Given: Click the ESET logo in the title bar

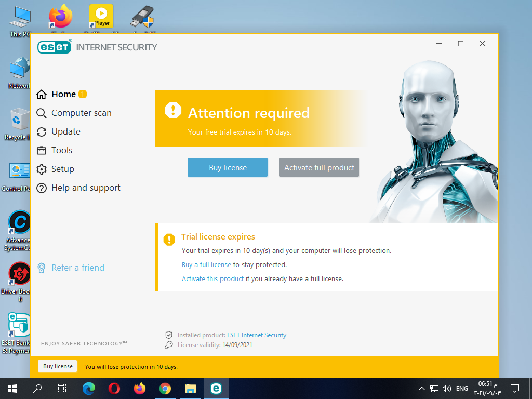Looking at the screenshot, I should tap(54, 46).
